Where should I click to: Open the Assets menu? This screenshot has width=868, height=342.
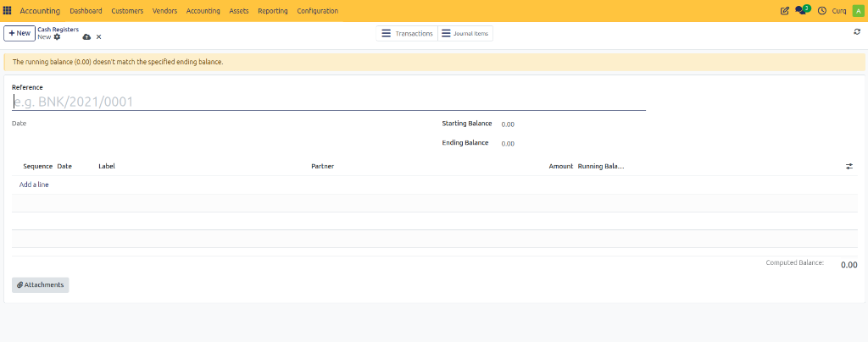(238, 11)
